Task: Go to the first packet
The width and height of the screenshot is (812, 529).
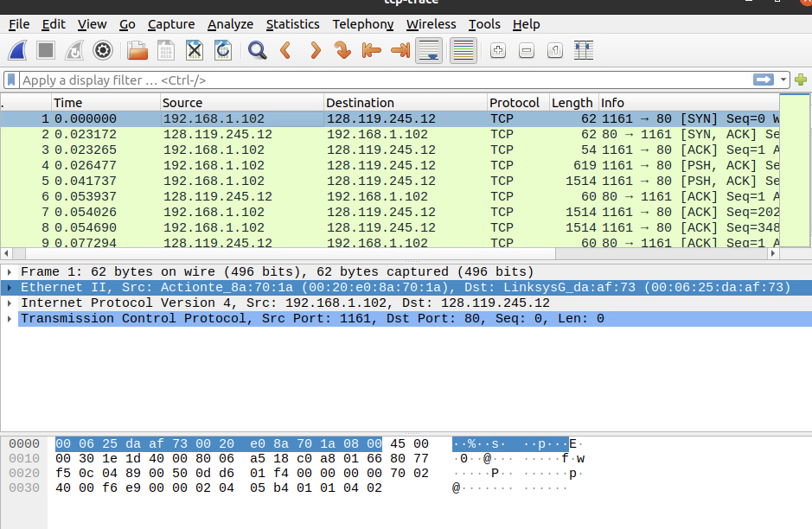Action: (x=372, y=50)
